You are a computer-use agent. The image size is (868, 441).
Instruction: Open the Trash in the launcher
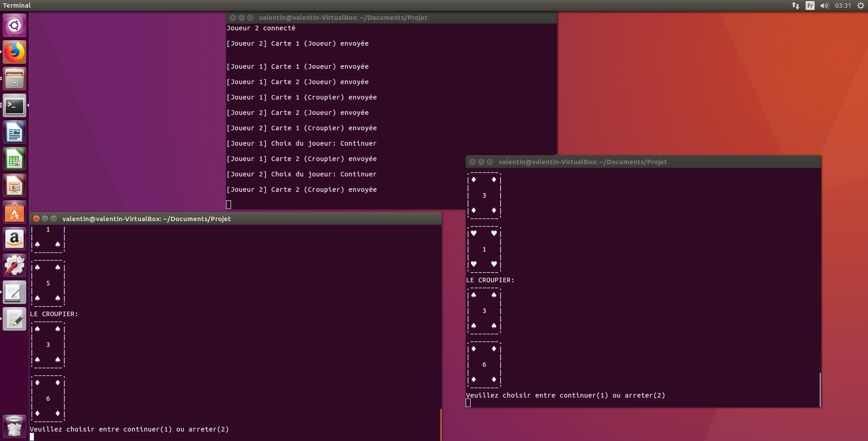(14, 426)
